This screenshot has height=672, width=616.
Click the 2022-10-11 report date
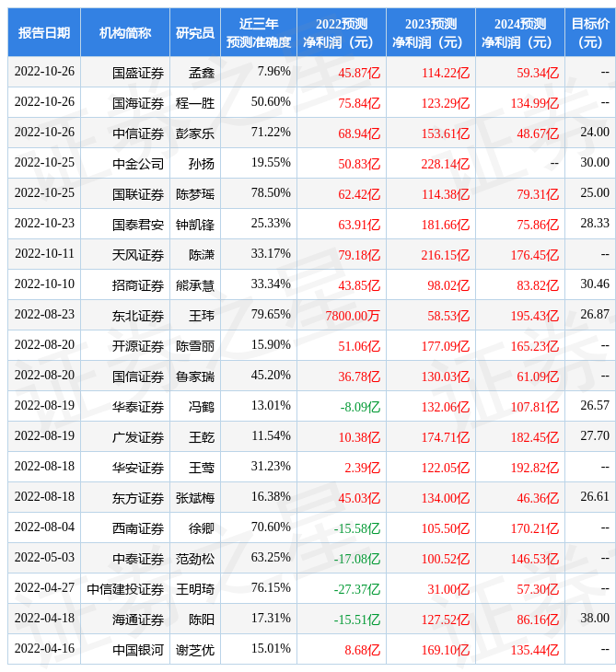point(44,253)
